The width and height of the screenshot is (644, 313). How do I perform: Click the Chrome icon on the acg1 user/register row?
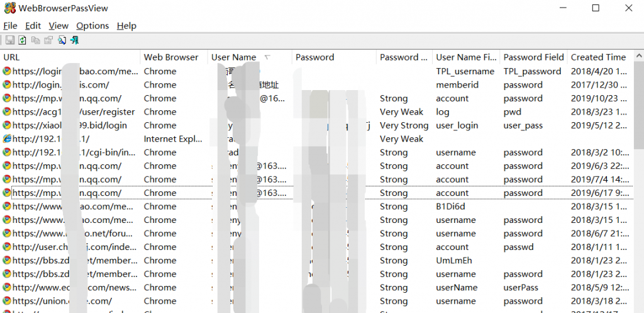(x=6, y=112)
